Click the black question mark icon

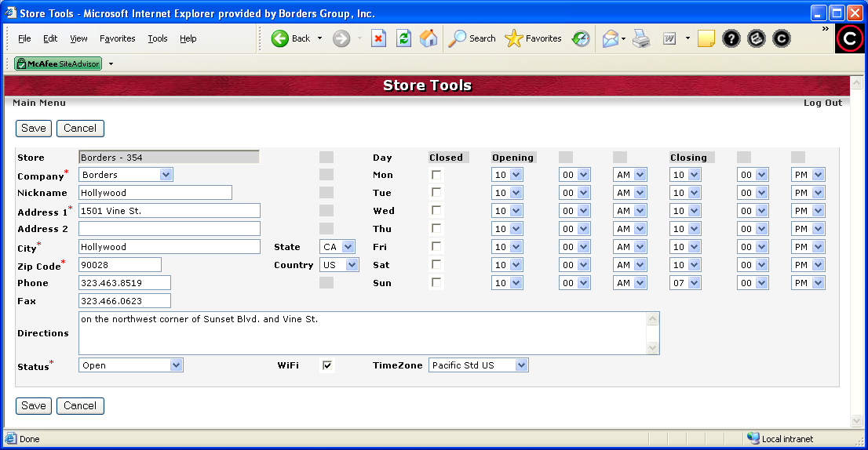pyautogui.click(x=731, y=38)
